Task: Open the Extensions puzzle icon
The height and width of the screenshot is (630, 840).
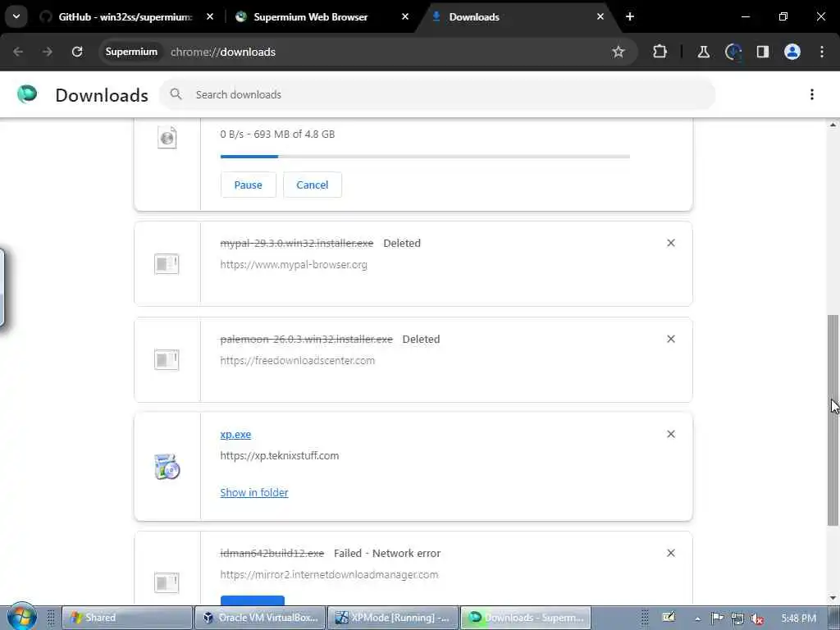Action: pos(660,52)
